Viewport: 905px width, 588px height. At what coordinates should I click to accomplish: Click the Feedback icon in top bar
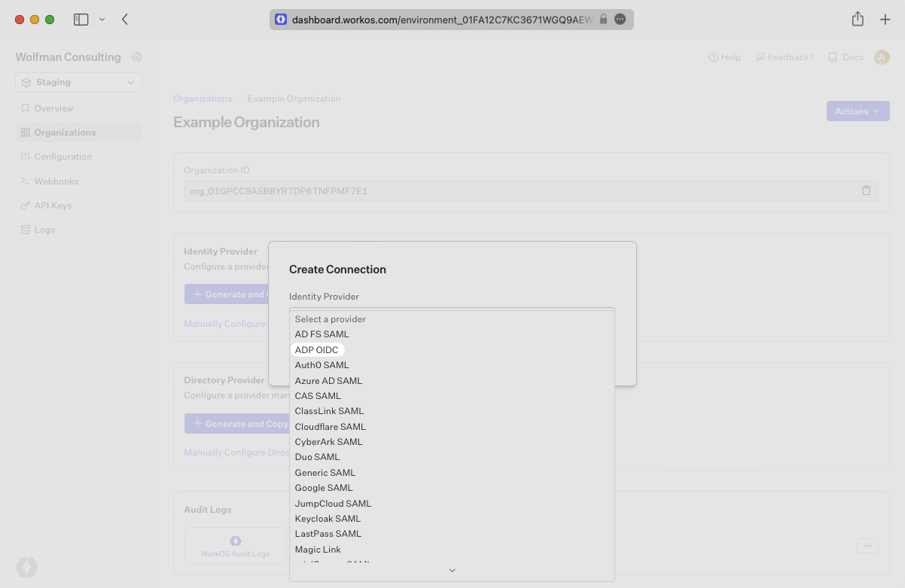point(760,56)
